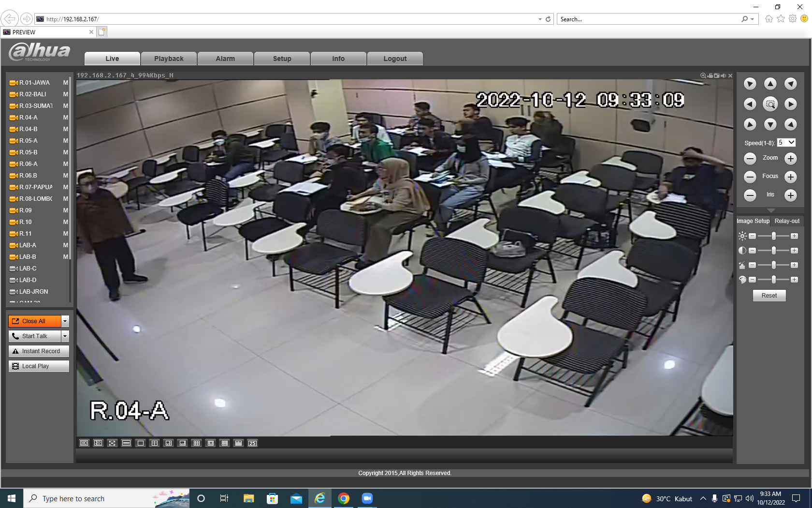Move camera diagonally up-left
The width and height of the screenshot is (812, 508).
[750, 84]
